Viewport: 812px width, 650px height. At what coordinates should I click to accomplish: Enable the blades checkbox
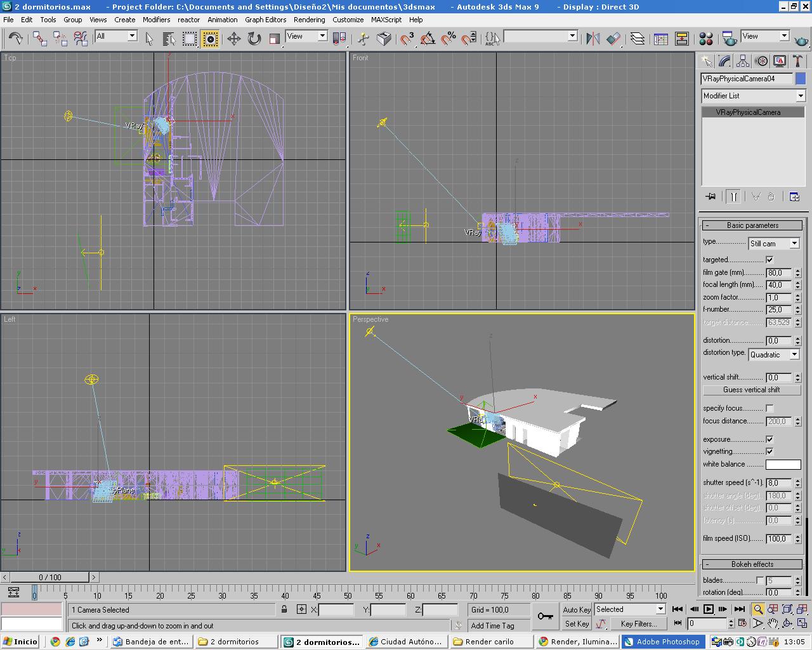[x=760, y=580]
